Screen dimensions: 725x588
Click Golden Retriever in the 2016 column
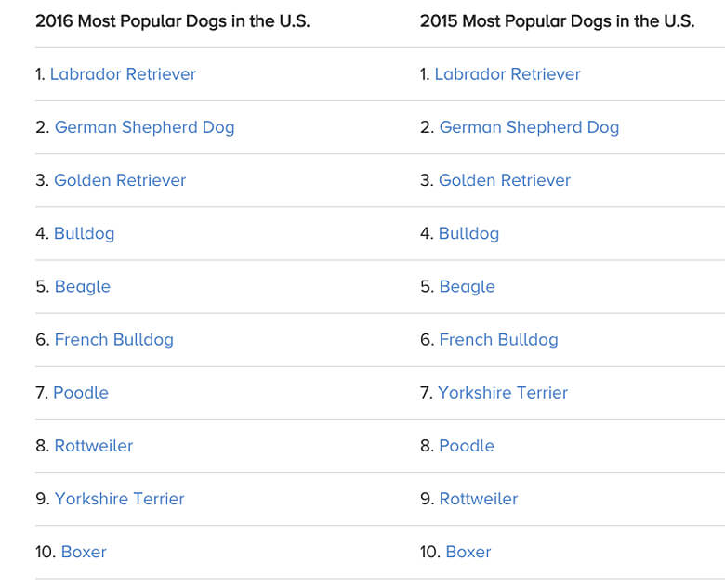click(x=120, y=180)
